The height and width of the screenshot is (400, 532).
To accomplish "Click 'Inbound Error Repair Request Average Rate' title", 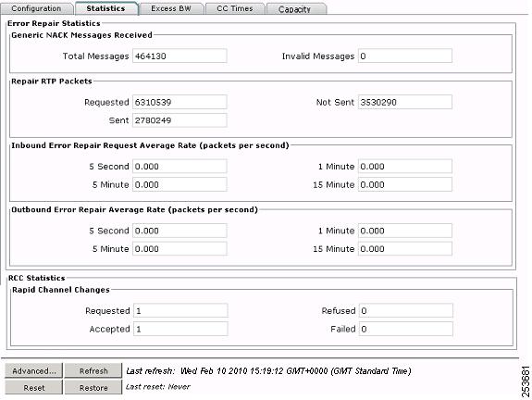I will [x=150, y=145].
